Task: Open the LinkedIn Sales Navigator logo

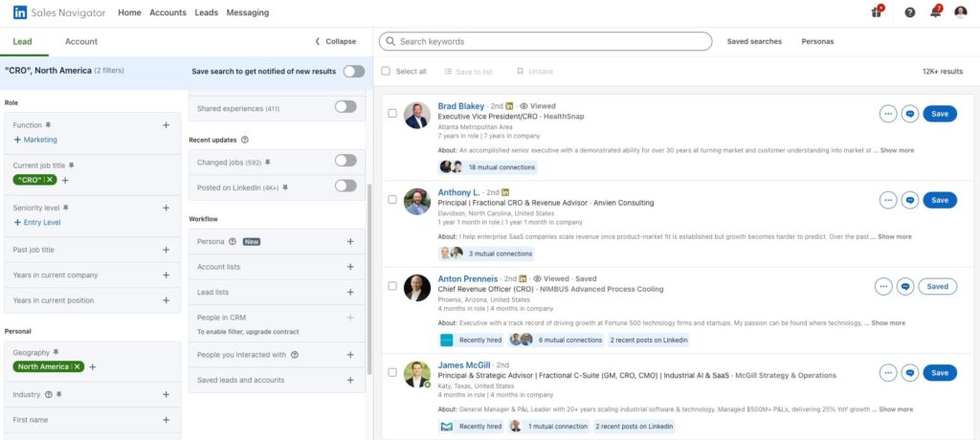Action: pos(58,12)
